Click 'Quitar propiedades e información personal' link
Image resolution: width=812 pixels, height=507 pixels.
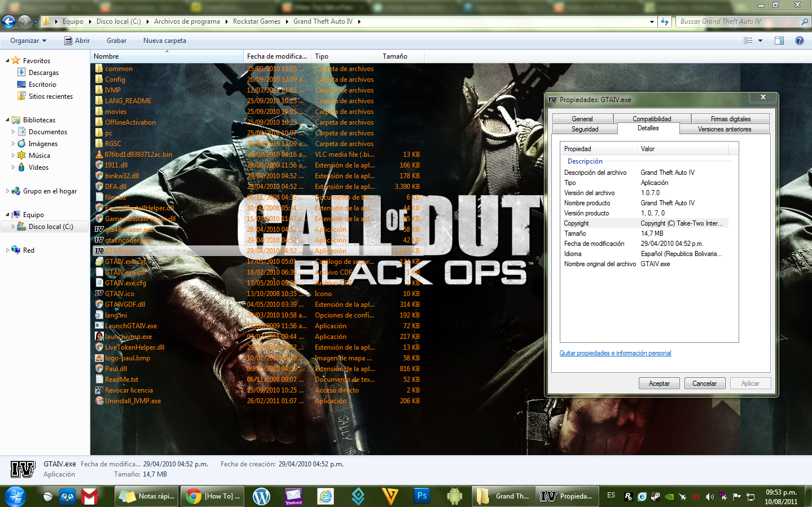(x=615, y=353)
